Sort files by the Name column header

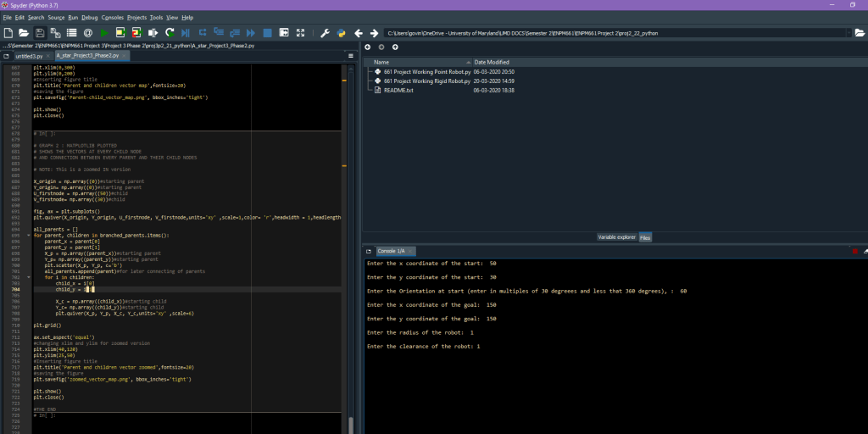(381, 62)
